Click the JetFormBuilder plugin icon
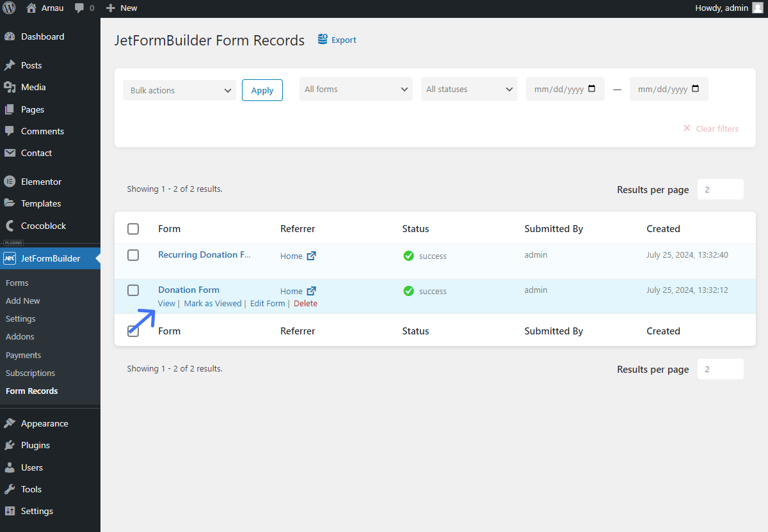Viewport: 768px width, 532px height. (x=10, y=258)
